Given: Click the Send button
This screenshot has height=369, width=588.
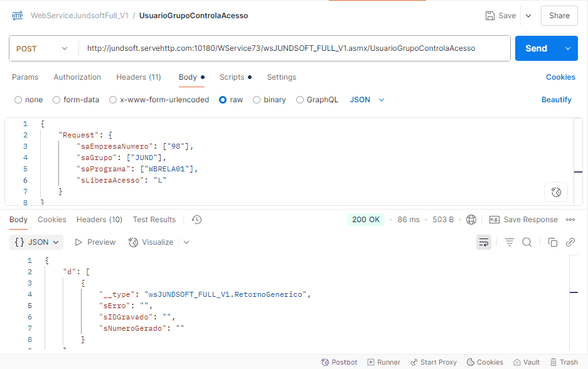Looking at the screenshot, I should point(536,48).
